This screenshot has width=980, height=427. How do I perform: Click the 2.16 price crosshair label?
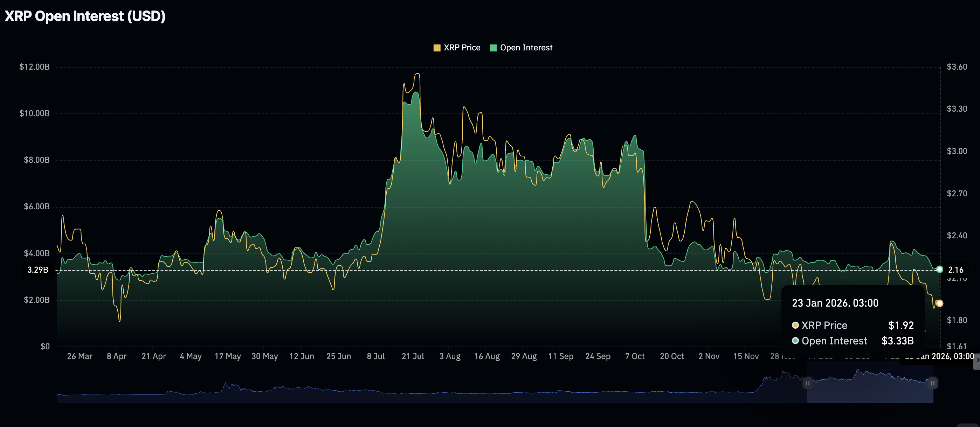tap(955, 270)
